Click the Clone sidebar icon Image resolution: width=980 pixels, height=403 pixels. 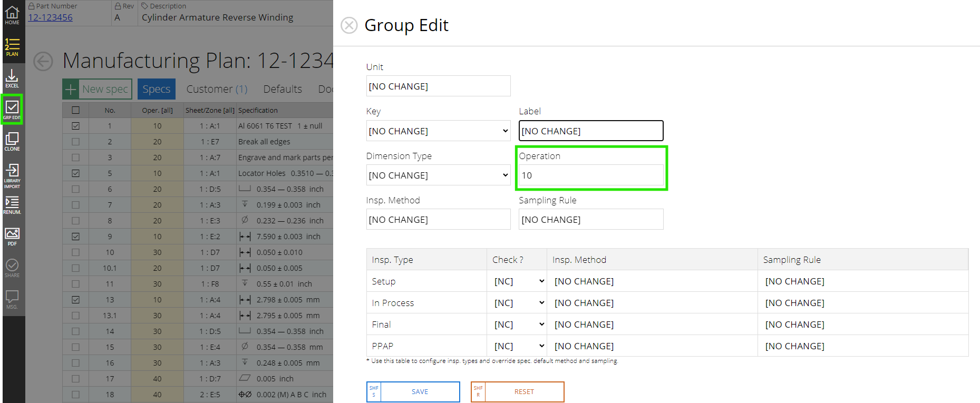point(12,142)
